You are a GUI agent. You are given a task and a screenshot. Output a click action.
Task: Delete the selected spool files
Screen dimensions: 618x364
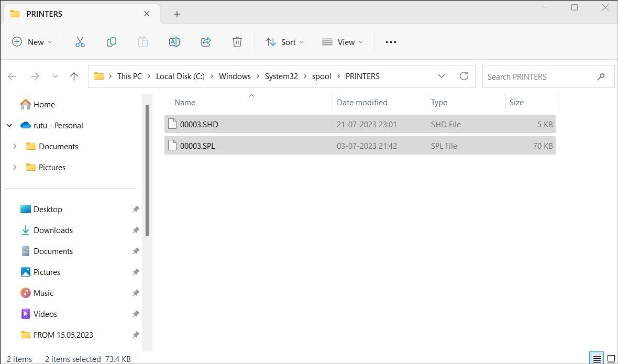[x=237, y=42]
